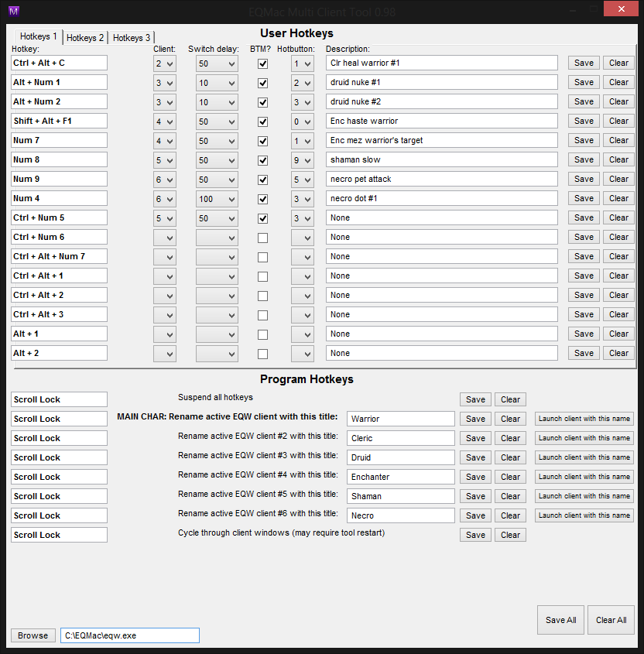Toggle BTM checkbox for druid nuke #2

click(262, 102)
